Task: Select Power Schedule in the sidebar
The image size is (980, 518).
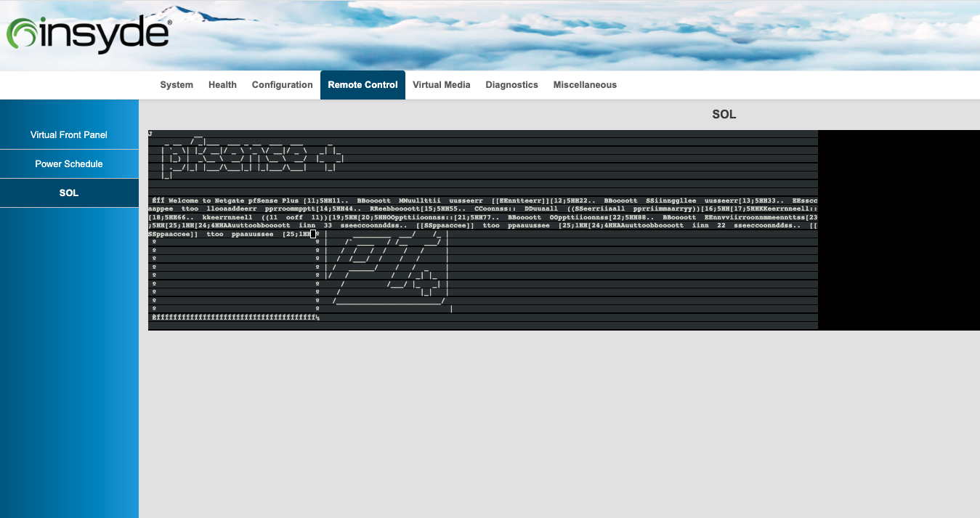Action: (x=69, y=164)
